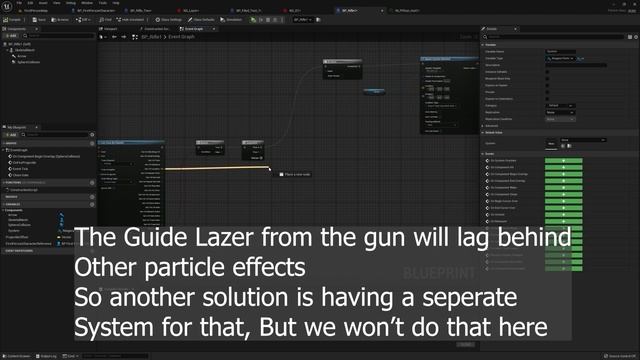
Task: Click Add in the My Blueprint panel
Action: 11,135
